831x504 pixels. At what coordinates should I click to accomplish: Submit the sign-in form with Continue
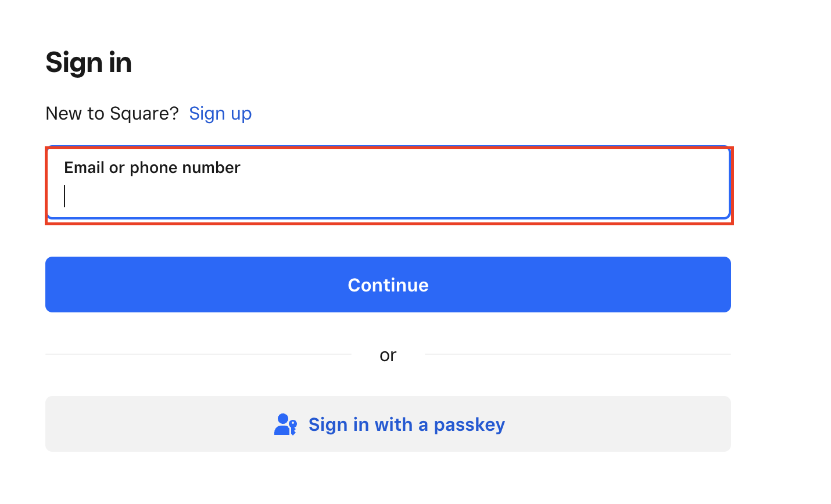coord(388,285)
